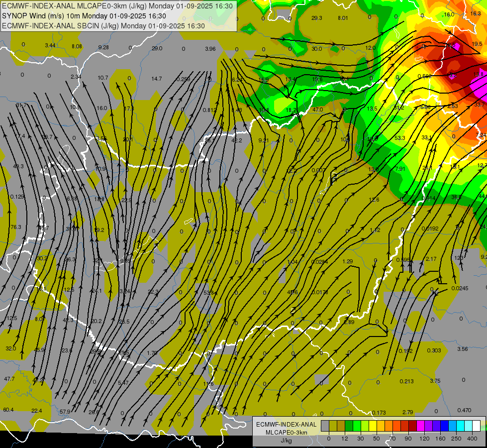The image size is (487, 448).
Task: Click the dark red legend swatch above 90
Action: [x=413, y=426]
